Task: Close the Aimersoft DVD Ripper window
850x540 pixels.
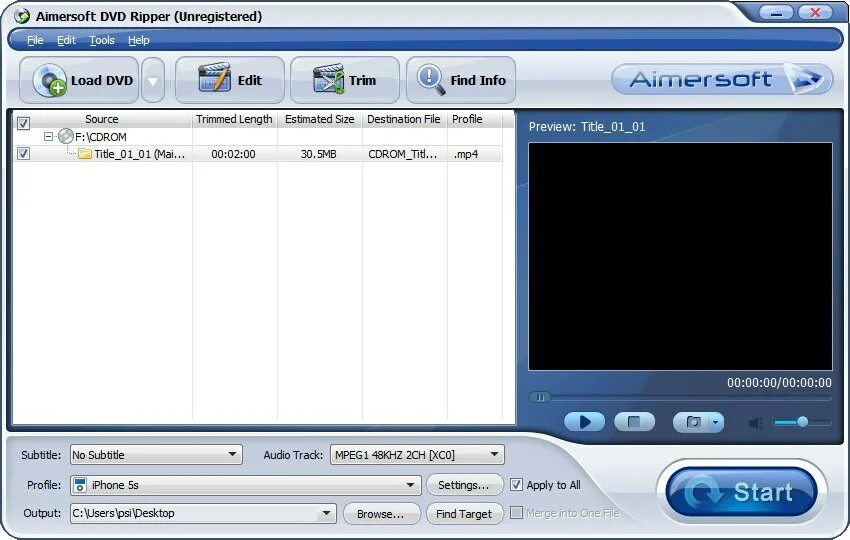Action: pyautogui.click(x=815, y=12)
